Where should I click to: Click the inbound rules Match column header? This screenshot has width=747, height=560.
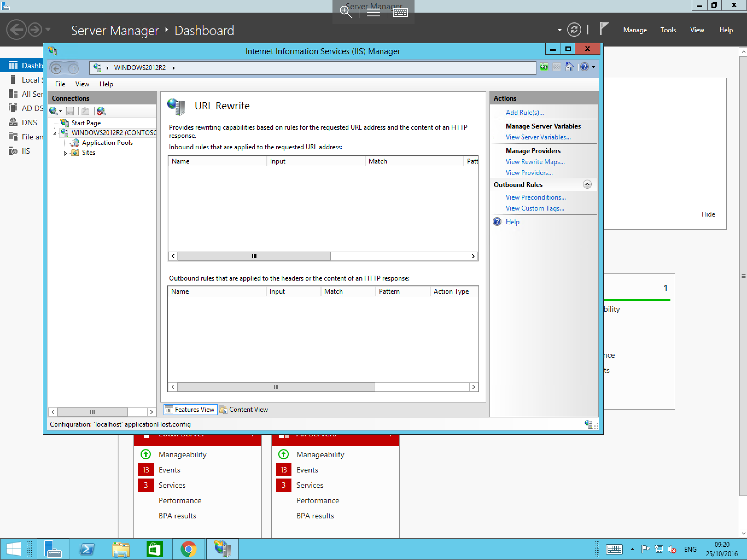point(414,161)
